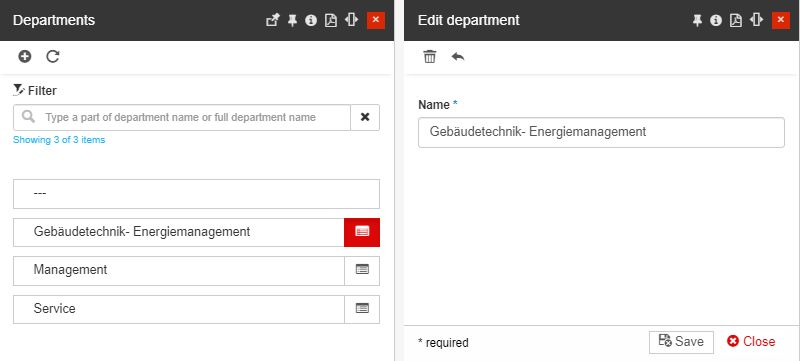This screenshot has width=800, height=361.
Task: Open Departments panel in new window
Action: pos(273,20)
